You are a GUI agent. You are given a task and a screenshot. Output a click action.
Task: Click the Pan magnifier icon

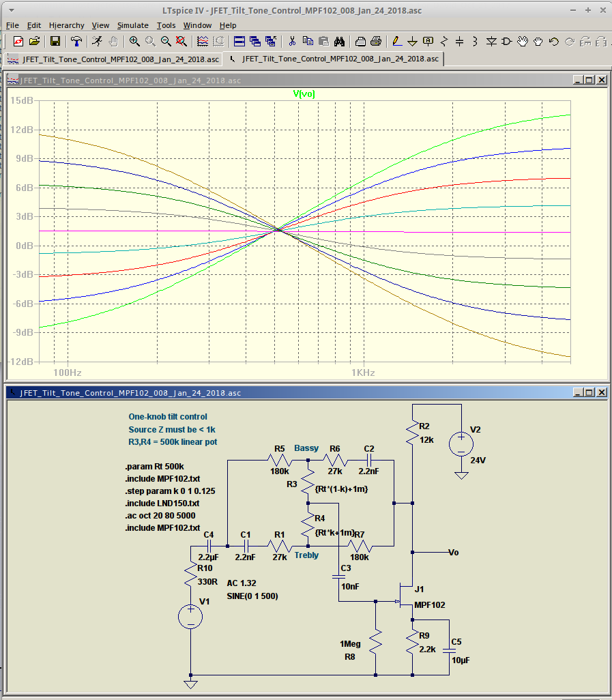[150, 42]
